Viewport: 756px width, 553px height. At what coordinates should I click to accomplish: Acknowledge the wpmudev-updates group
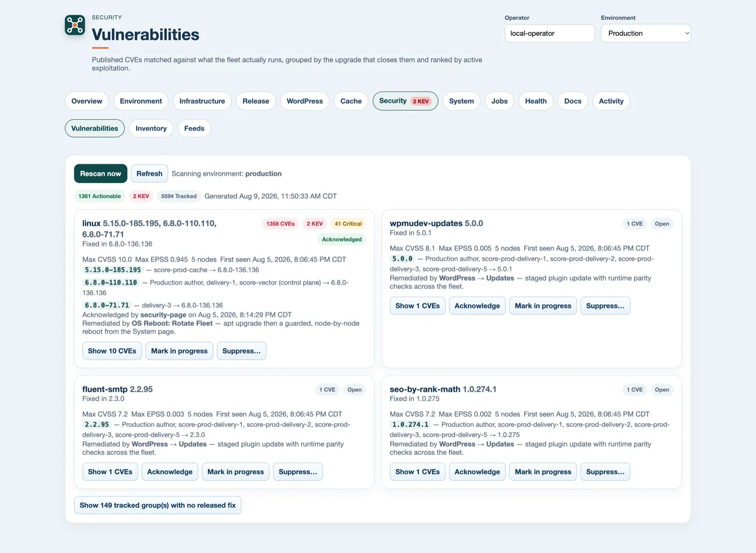coord(477,306)
